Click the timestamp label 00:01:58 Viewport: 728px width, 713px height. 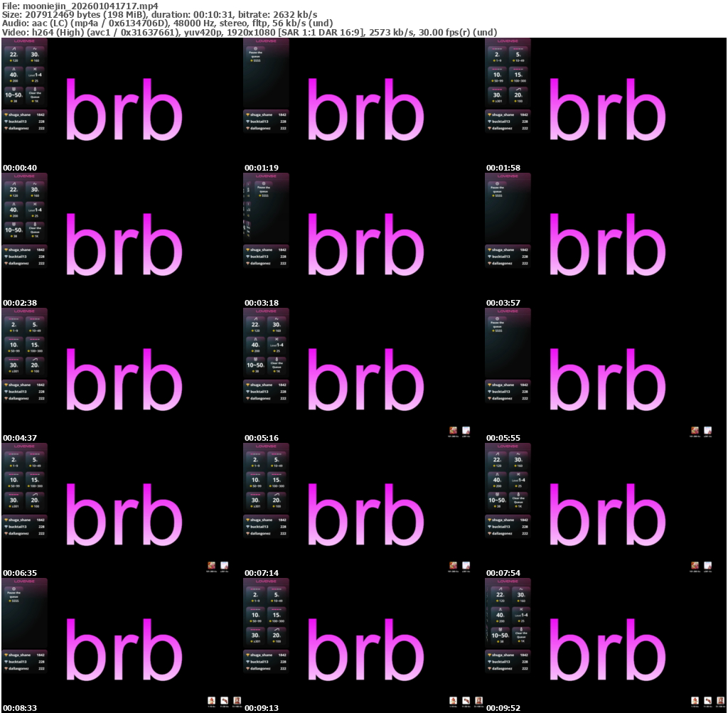[x=503, y=168]
